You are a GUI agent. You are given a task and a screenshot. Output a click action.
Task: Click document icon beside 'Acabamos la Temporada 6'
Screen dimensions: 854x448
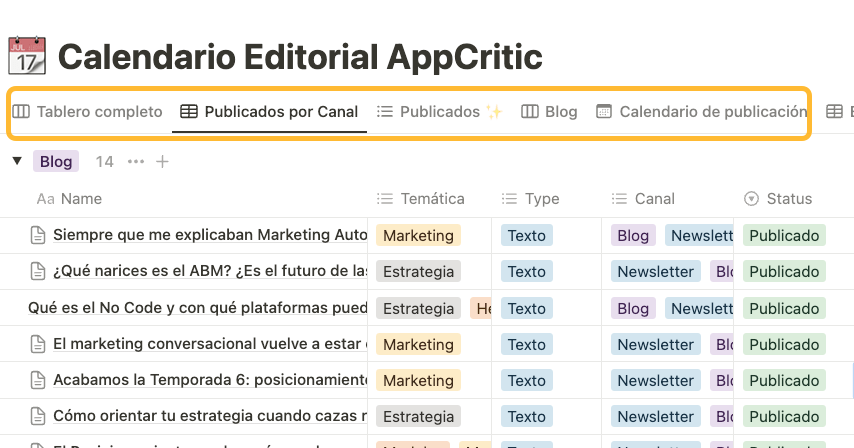pos(38,380)
